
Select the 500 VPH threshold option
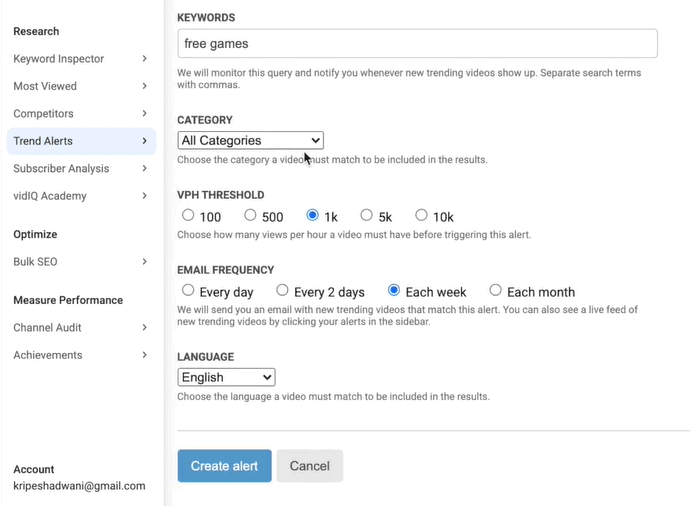pyautogui.click(x=250, y=215)
